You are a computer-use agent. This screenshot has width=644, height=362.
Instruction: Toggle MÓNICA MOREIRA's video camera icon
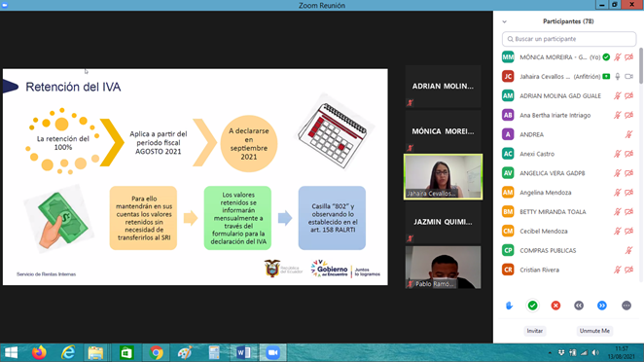[628, 57]
